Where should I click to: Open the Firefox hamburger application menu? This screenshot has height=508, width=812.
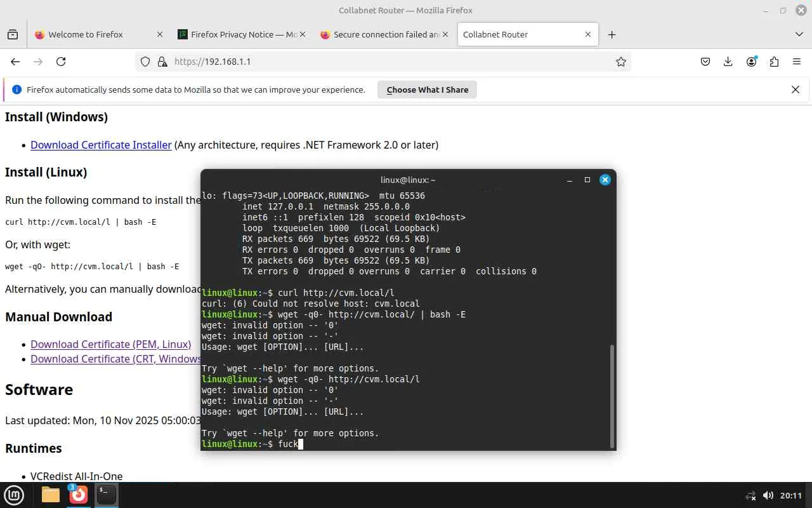(x=797, y=62)
